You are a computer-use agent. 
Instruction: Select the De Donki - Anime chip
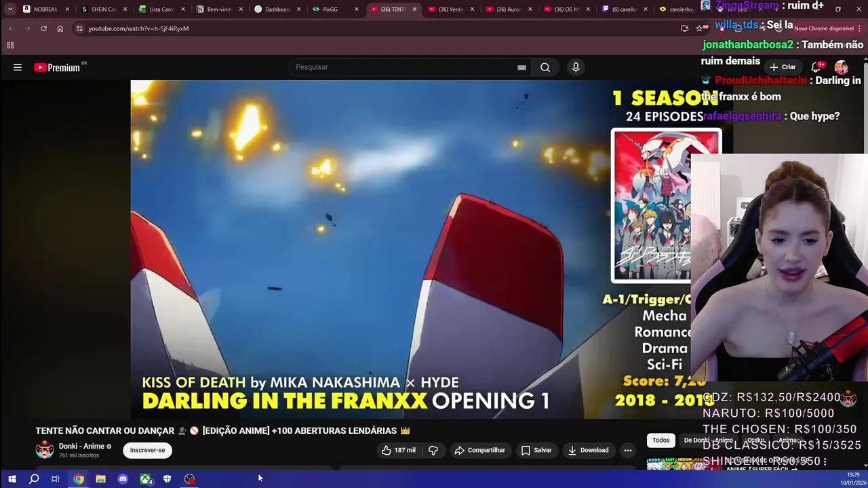coord(708,441)
